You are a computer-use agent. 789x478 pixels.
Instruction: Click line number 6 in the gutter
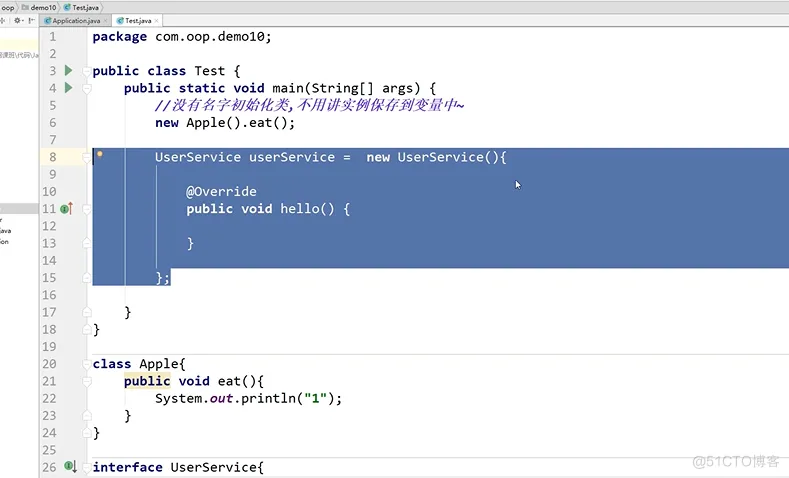53,123
